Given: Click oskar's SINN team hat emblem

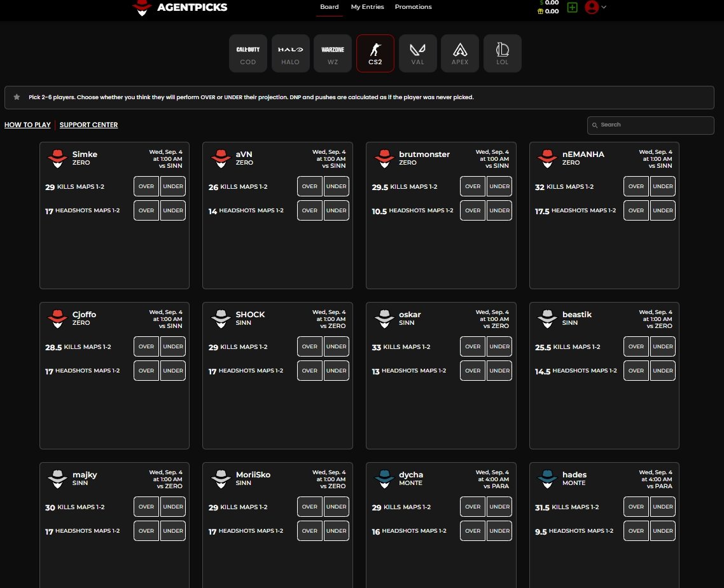Looking at the screenshot, I should 384,319.
